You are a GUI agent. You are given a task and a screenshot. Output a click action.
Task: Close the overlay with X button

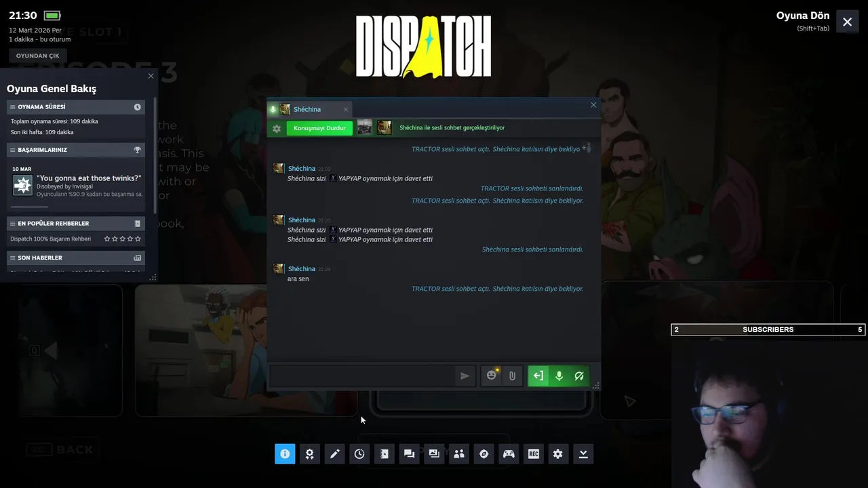pos(848,22)
